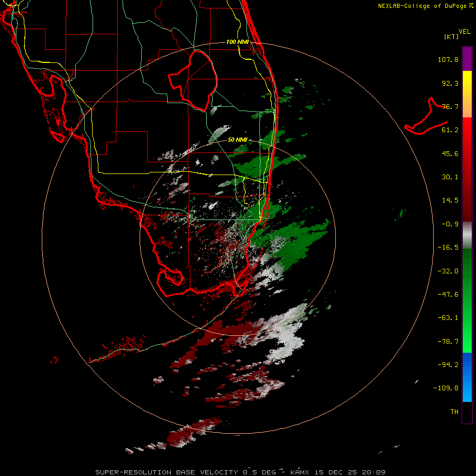Select the 107.8 legend value
Viewport: 476px width, 476px height.
pos(448,59)
